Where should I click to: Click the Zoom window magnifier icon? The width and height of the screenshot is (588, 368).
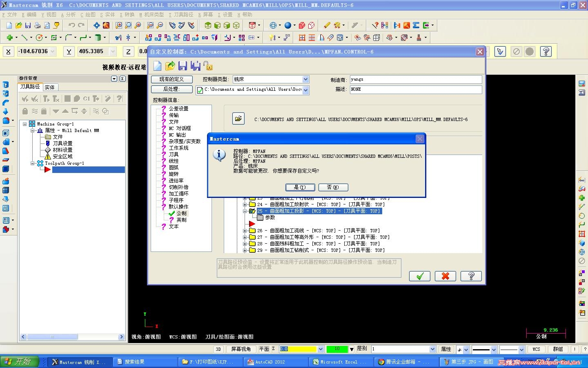[119, 25]
